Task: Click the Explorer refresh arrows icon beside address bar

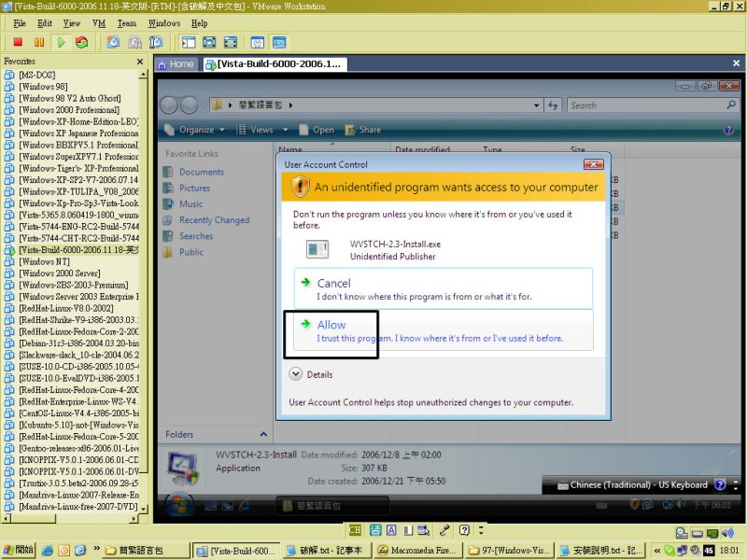Action: [x=553, y=105]
